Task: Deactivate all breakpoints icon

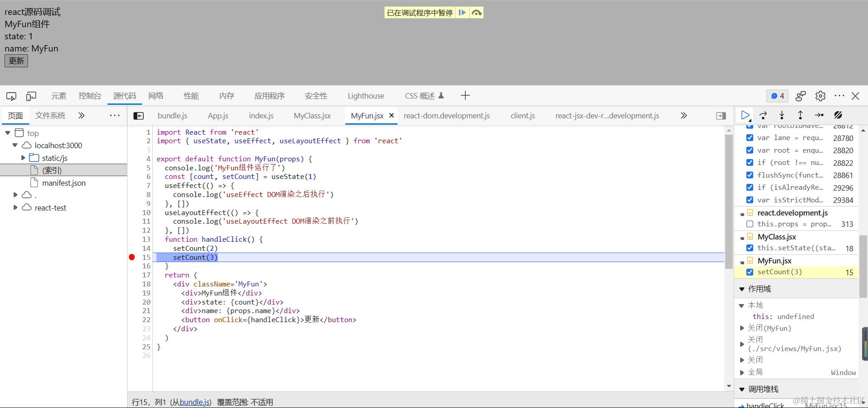Action: pos(838,115)
